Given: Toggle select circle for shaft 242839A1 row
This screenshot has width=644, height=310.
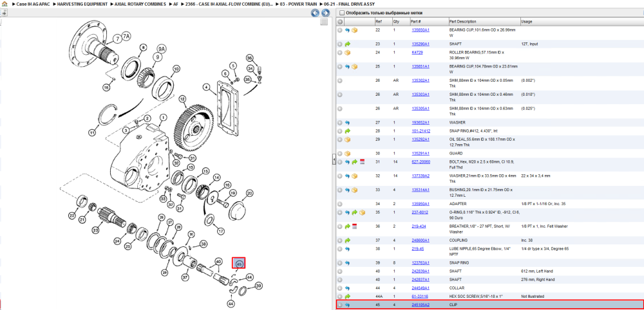Looking at the screenshot, I should click(340, 271).
